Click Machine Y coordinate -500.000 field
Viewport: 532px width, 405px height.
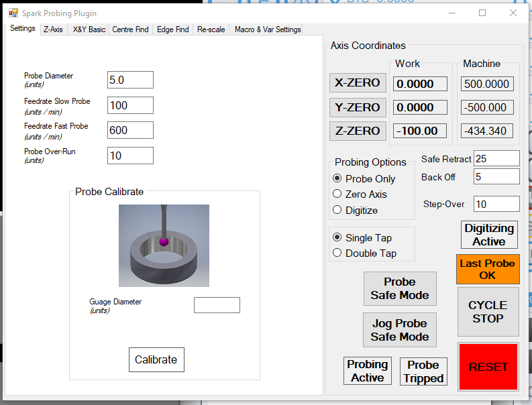(487, 107)
